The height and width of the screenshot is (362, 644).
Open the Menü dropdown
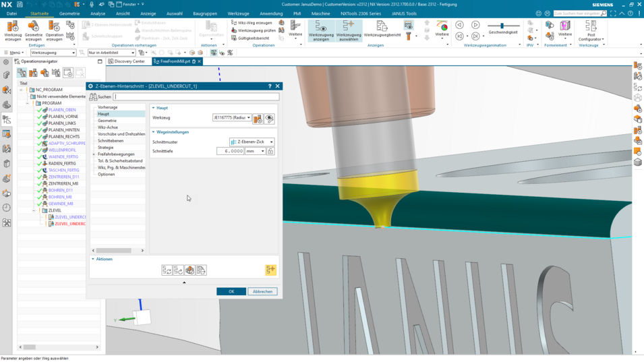click(14, 53)
